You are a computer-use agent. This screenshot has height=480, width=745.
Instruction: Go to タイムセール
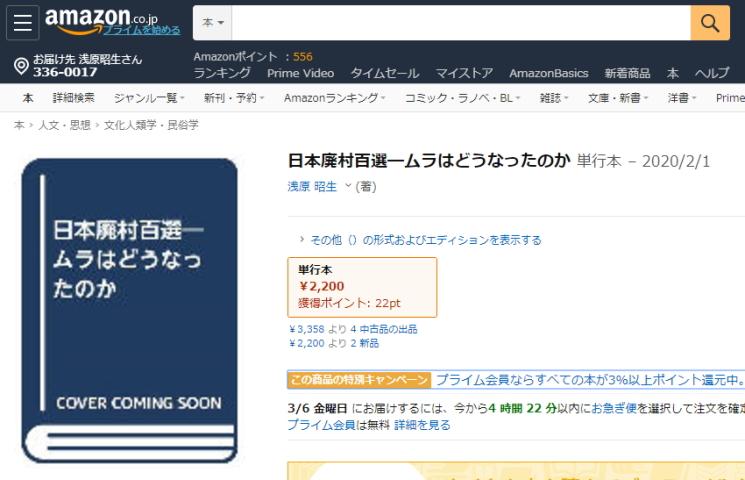384,73
